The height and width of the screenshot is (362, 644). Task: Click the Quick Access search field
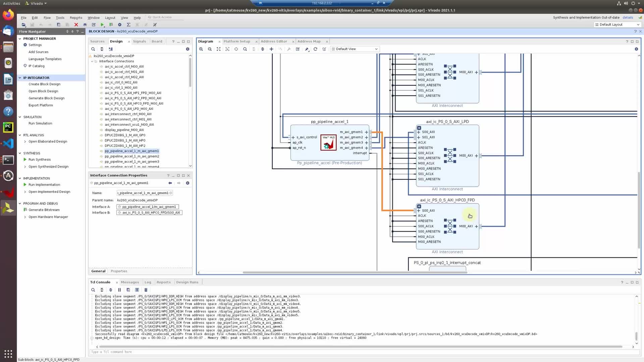(166, 17)
